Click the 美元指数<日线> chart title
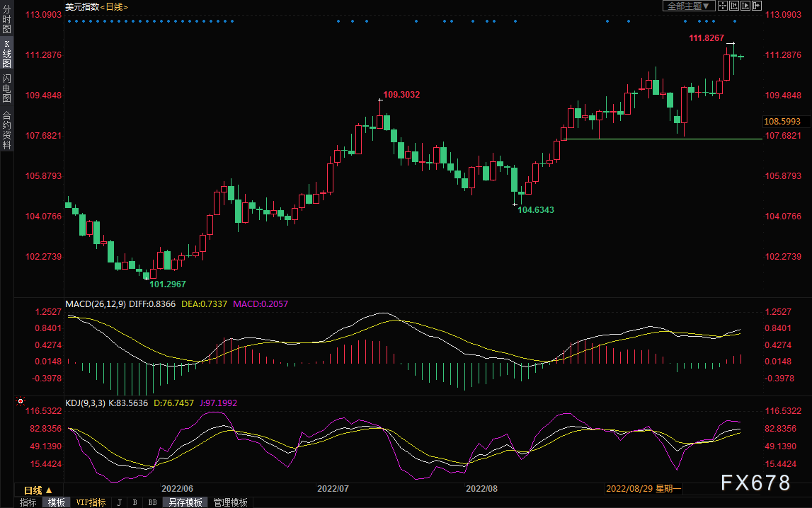Image resolution: width=812 pixels, height=508 pixels. click(96, 7)
